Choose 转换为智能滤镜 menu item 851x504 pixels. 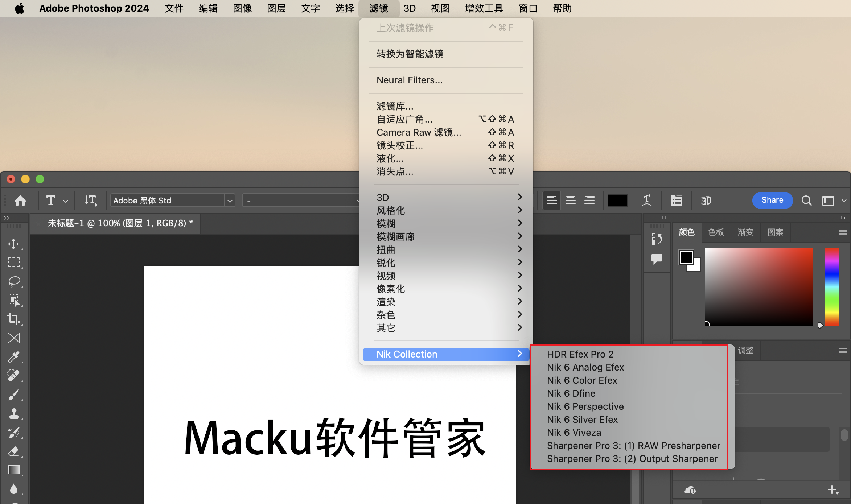tap(446, 54)
